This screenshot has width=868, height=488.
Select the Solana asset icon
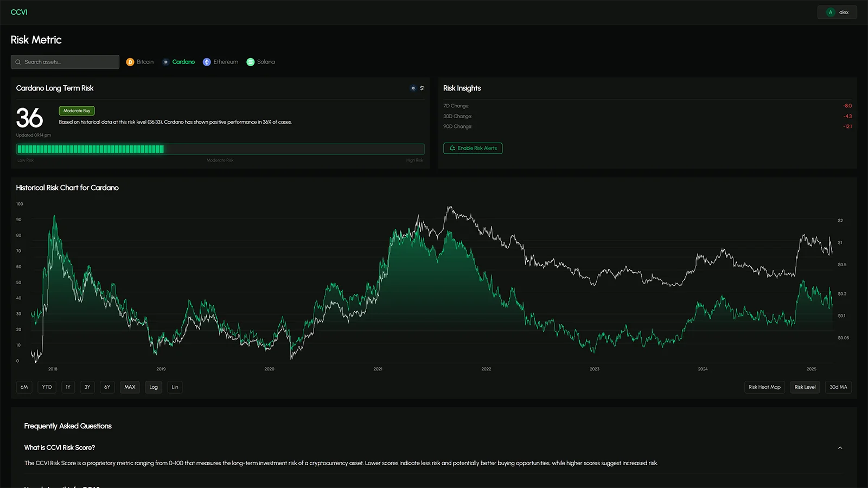point(250,62)
